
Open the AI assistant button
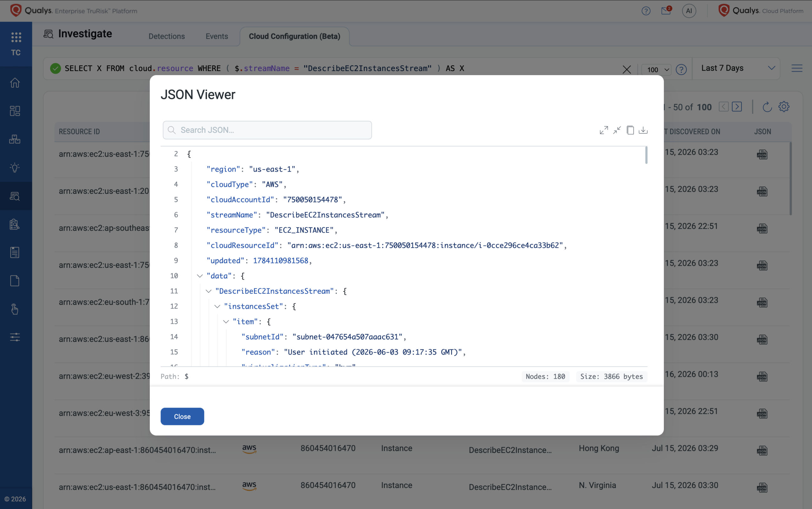(689, 11)
